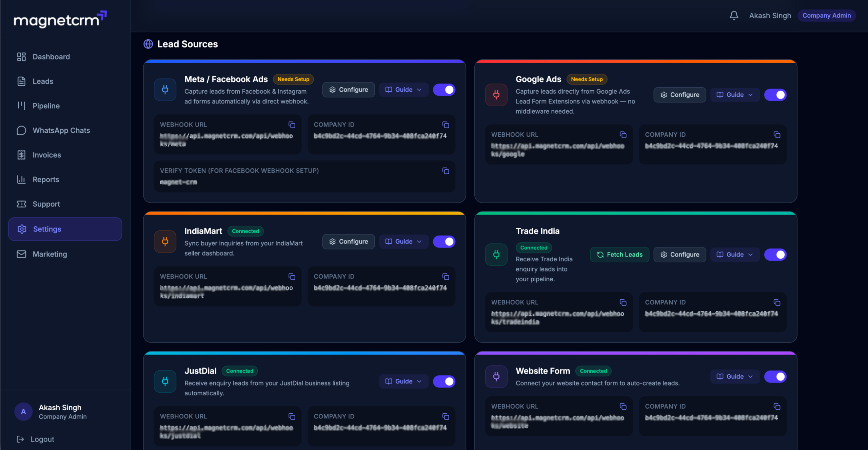This screenshot has height=450, width=868.
Task: Select Settings in sidebar
Action: pyautogui.click(x=65, y=229)
